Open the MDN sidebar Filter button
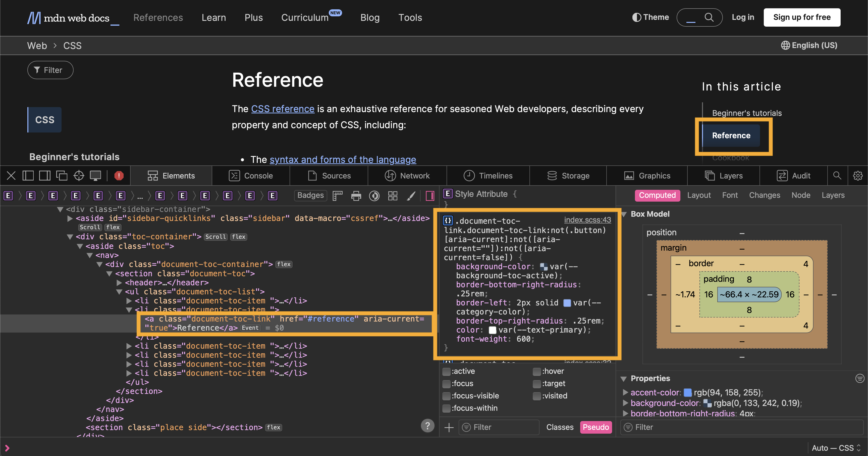The width and height of the screenshot is (868, 456). click(50, 70)
